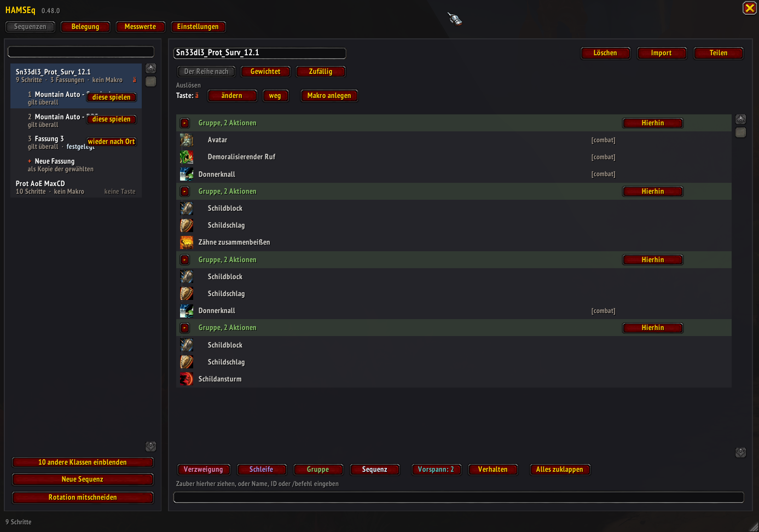This screenshot has width=759, height=532.
Task: Click the Löschen button
Action: [605, 53]
